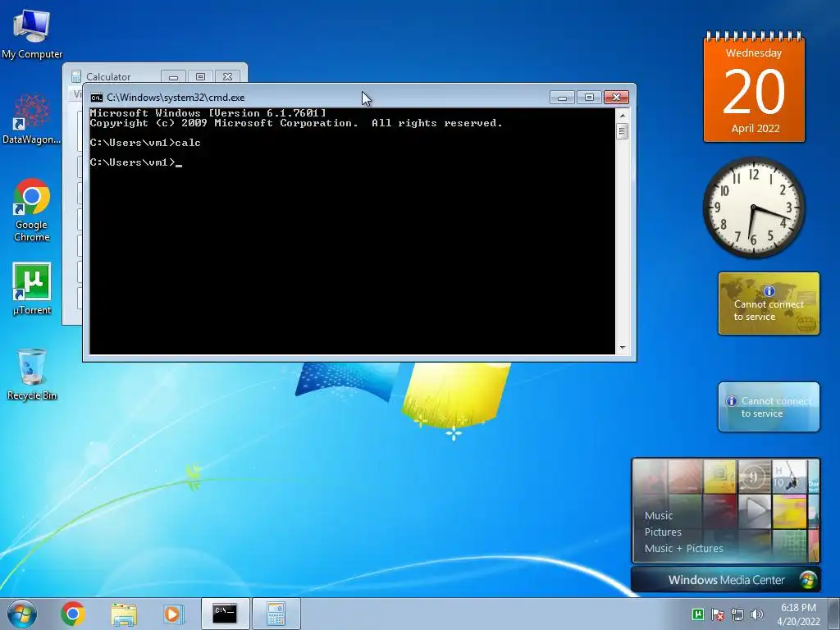Click the cmd.exe window title text
The height and width of the screenshot is (630, 840).
click(176, 98)
